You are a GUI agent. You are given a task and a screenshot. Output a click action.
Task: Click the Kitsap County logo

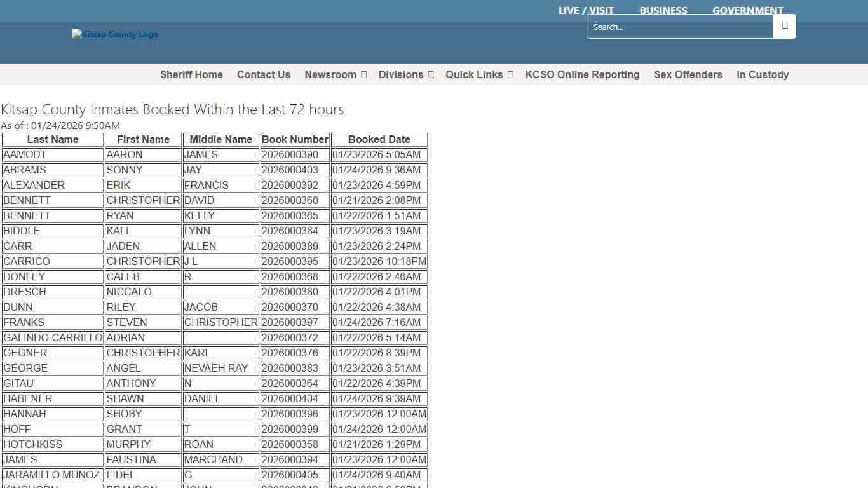click(x=114, y=34)
